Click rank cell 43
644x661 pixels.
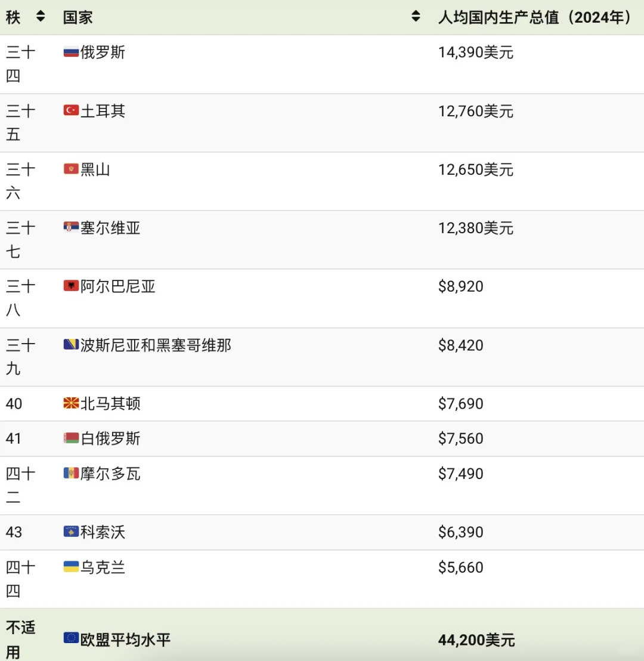(x=14, y=532)
